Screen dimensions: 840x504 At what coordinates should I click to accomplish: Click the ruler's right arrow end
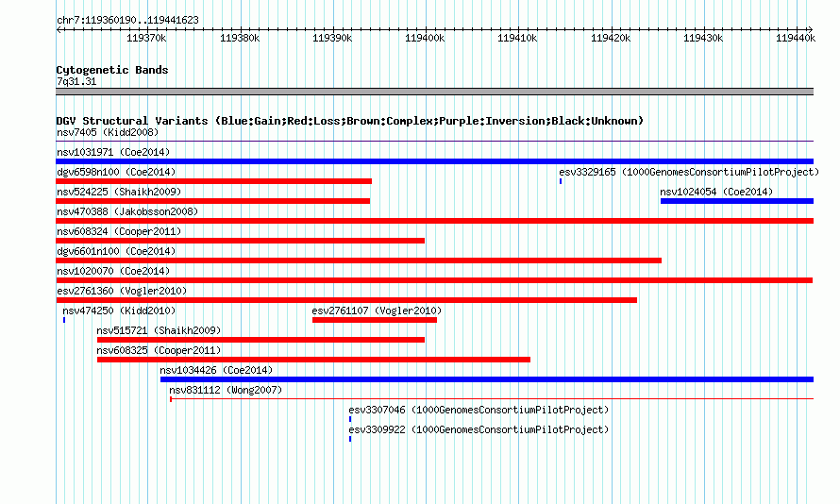pyautogui.click(x=811, y=30)
